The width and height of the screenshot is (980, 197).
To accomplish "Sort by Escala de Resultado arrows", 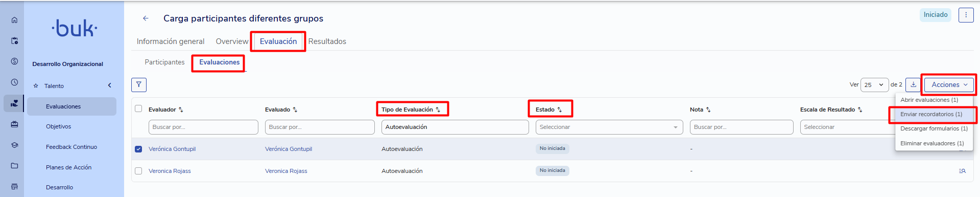I will coord(859,110).
